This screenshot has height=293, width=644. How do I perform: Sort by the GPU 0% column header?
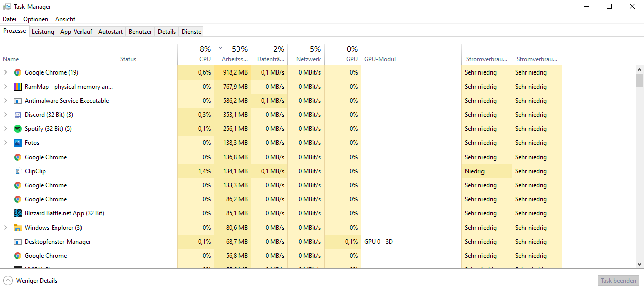tap(343, 55)
